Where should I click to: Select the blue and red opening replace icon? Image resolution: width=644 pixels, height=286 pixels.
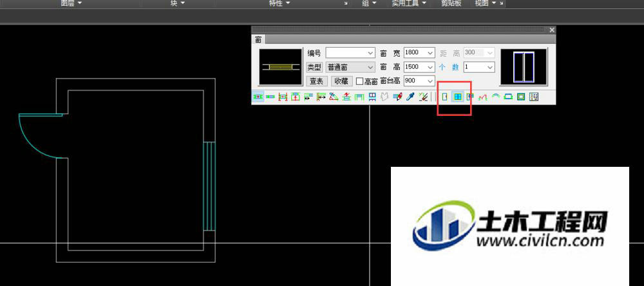tap(372, 97)
